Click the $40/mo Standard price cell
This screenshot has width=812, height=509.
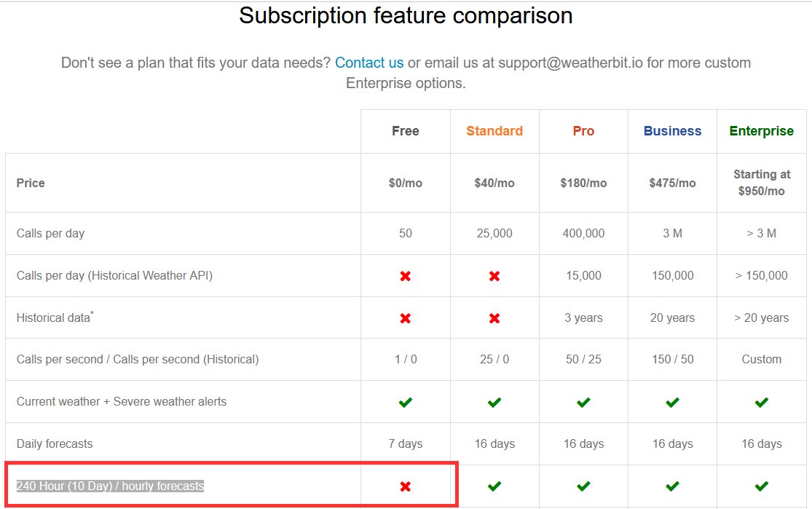[x=494, y=183]
